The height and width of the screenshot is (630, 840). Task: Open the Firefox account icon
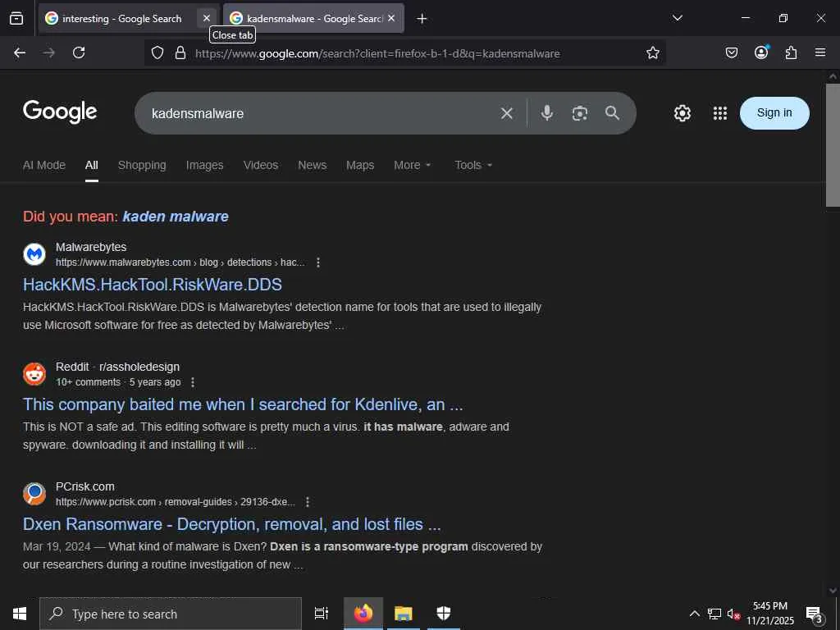761,52
